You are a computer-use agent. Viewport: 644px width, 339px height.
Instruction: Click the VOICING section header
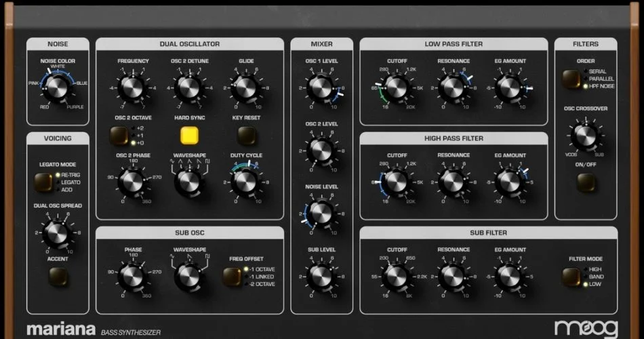coord(58,138)
